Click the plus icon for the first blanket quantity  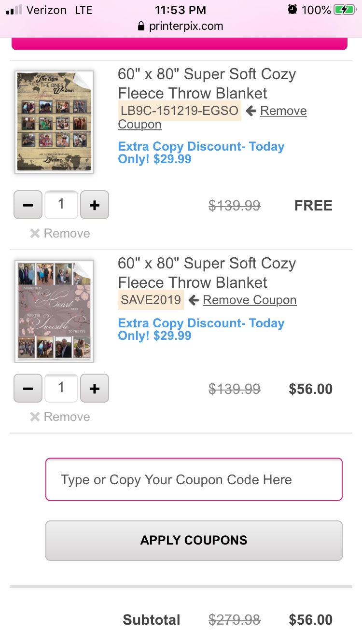[95, 205]
